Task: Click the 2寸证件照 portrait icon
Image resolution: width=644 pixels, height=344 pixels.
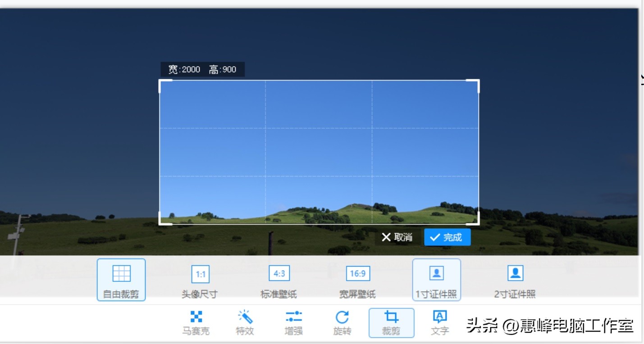Action: (515, 273)
